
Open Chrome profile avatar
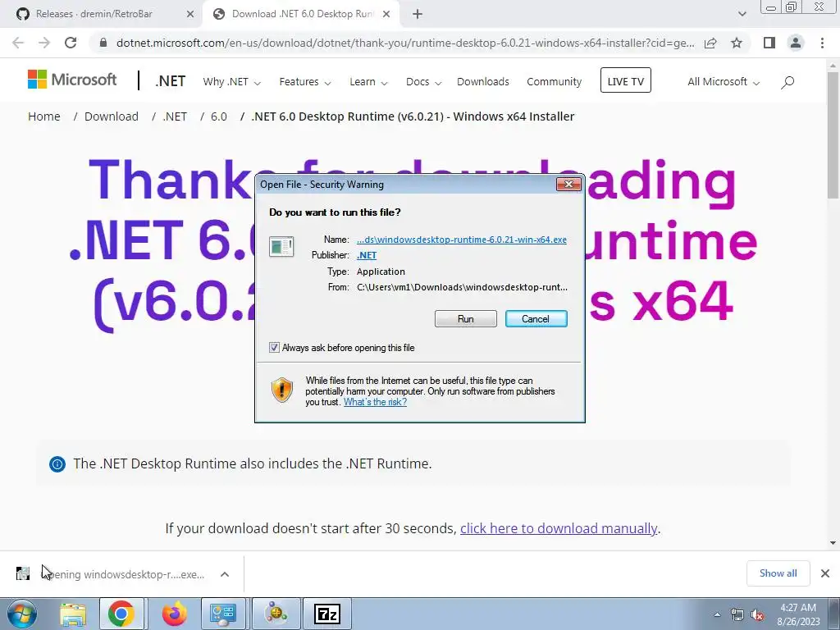tap(796, 43)
